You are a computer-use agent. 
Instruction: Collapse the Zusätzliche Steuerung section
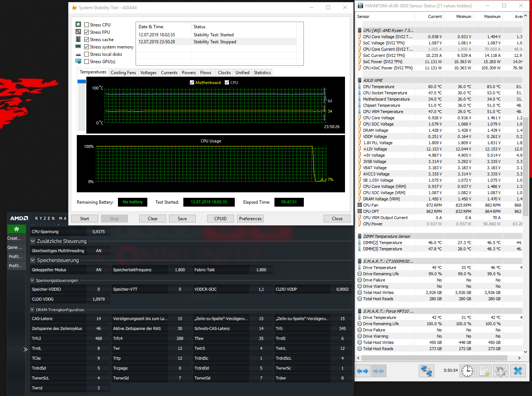33,241
